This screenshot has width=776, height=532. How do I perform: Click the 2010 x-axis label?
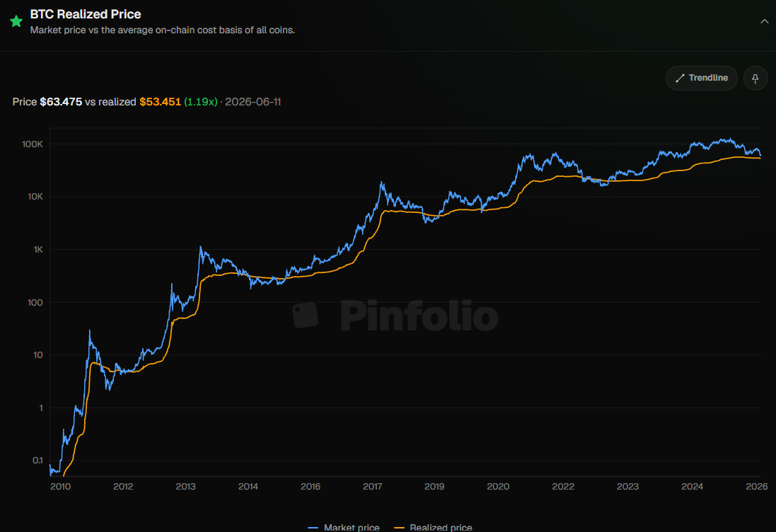coord(60,487)
